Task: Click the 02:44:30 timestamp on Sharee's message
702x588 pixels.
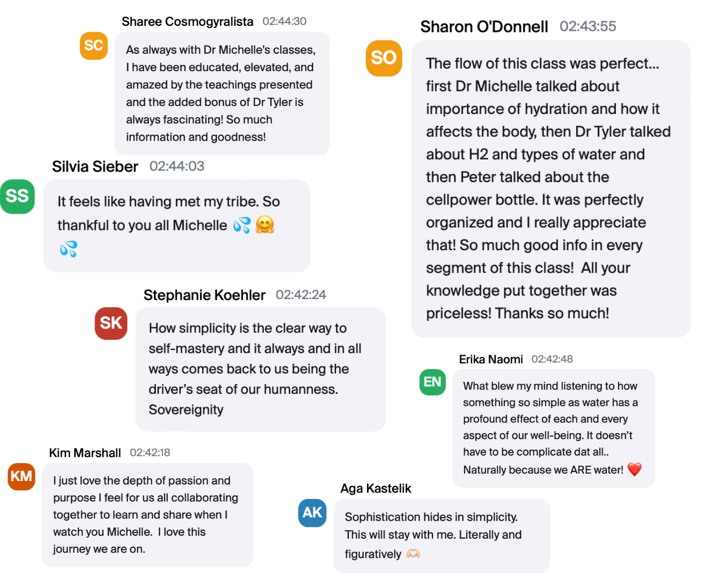Action: coord(284,21)
